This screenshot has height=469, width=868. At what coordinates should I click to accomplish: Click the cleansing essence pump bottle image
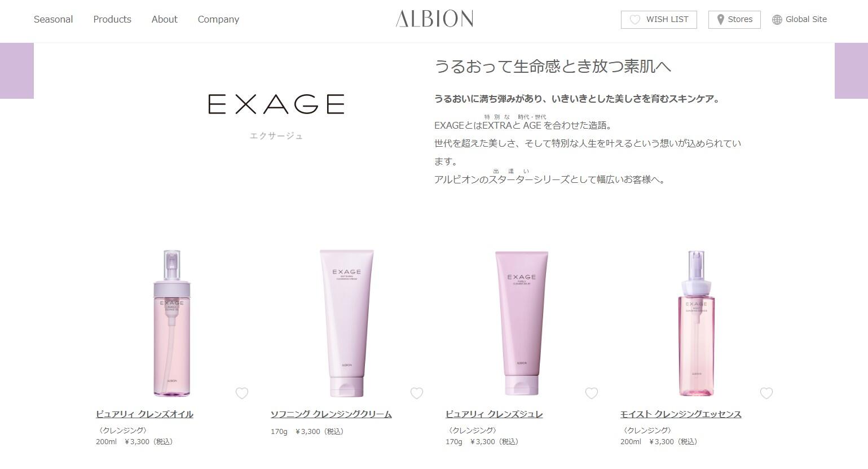click(696, 323)
